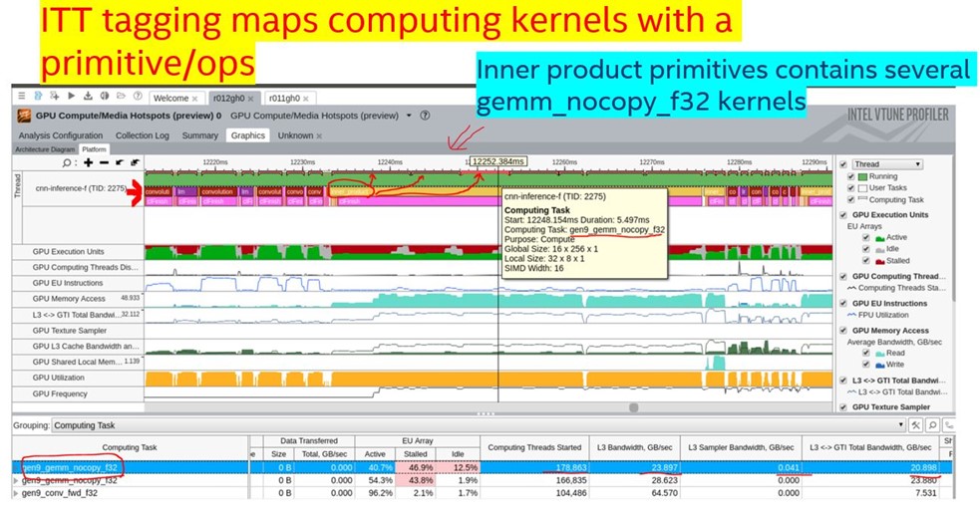Click the undo zoom arrow icon
The width and height of the screenshot is (980, 513).
(120, 163)
